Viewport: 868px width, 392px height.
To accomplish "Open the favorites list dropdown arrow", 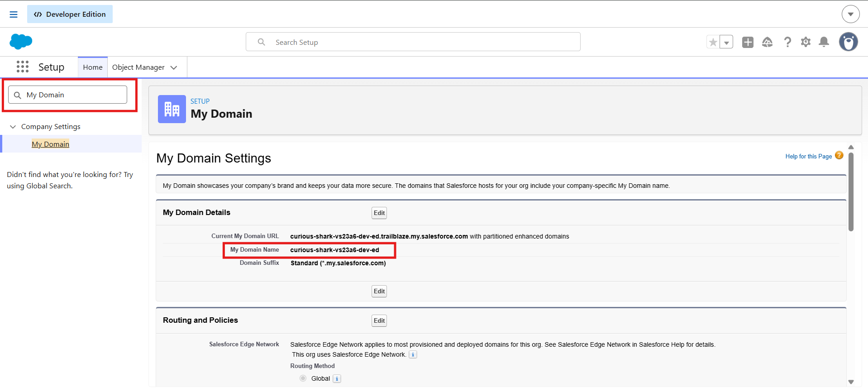I will (x=726, y=42).
